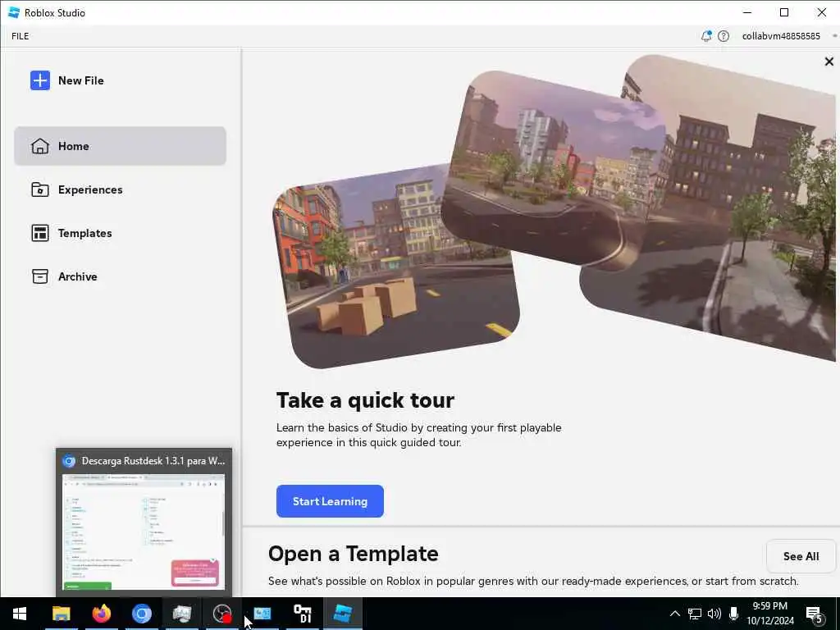
Task: Dismiss the quick tour banner
Action: [829, 62]
